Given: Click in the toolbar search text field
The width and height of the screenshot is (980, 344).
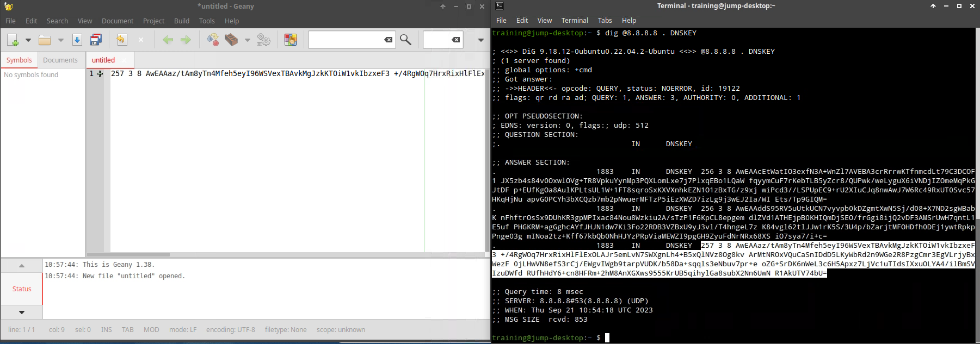Looking at the screenshot, I should tap(346, 40).
